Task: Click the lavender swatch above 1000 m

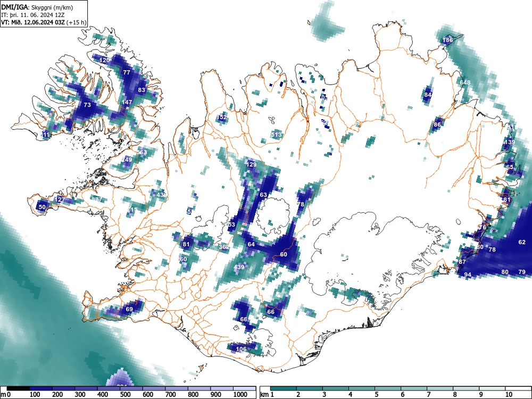Action: (244, 388)
